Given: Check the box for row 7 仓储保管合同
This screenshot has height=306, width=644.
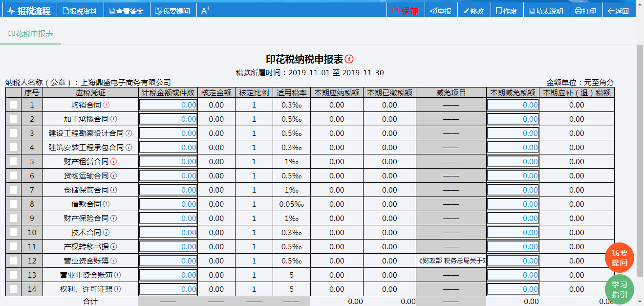Looking at the screenshot, I should 13,190.
